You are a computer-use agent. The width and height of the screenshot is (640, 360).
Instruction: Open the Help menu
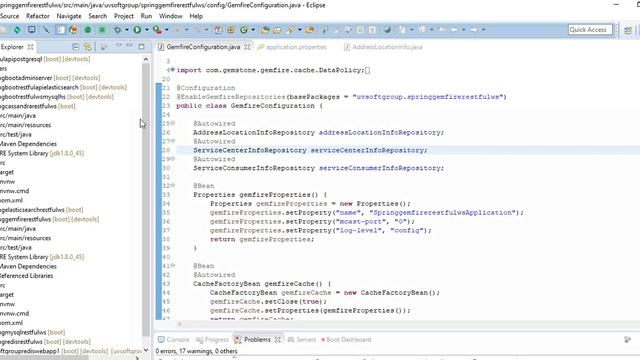pyautogui.click(x=196, y=16)
